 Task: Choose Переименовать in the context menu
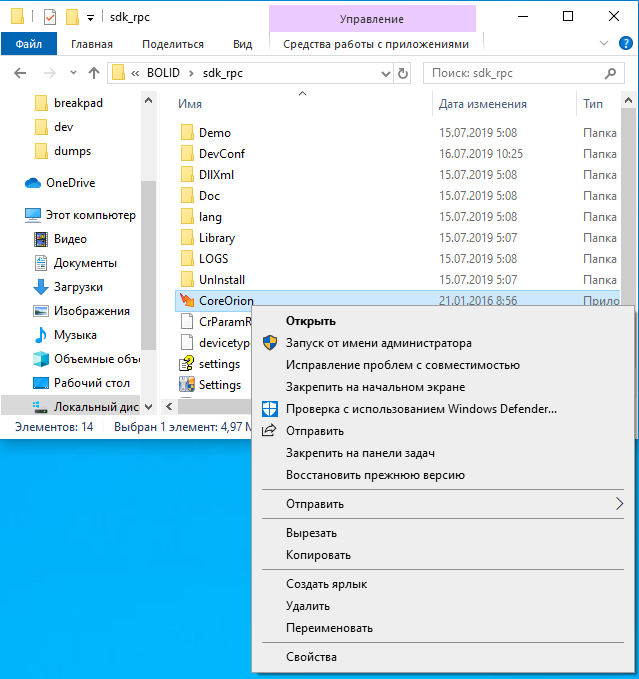tap(444, 628)
